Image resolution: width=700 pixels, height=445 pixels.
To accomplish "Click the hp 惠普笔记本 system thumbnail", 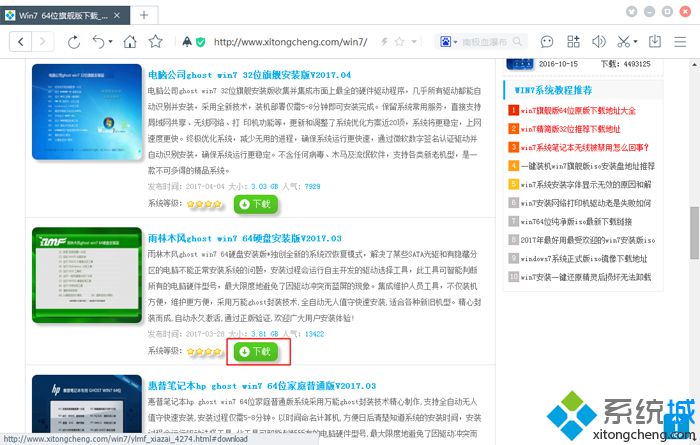I will [x=87, y=404].
